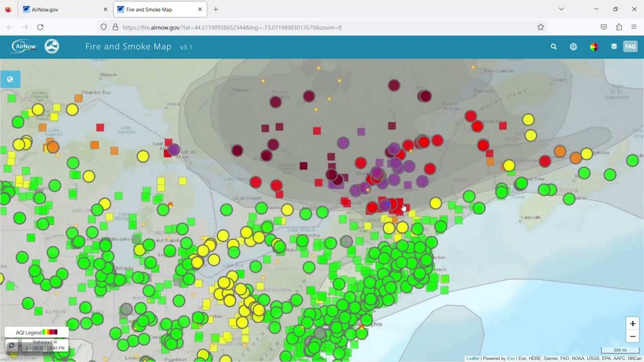The image size is (644, 362).
Task: Click the map data refresh icon
Action: coord(12,346)
